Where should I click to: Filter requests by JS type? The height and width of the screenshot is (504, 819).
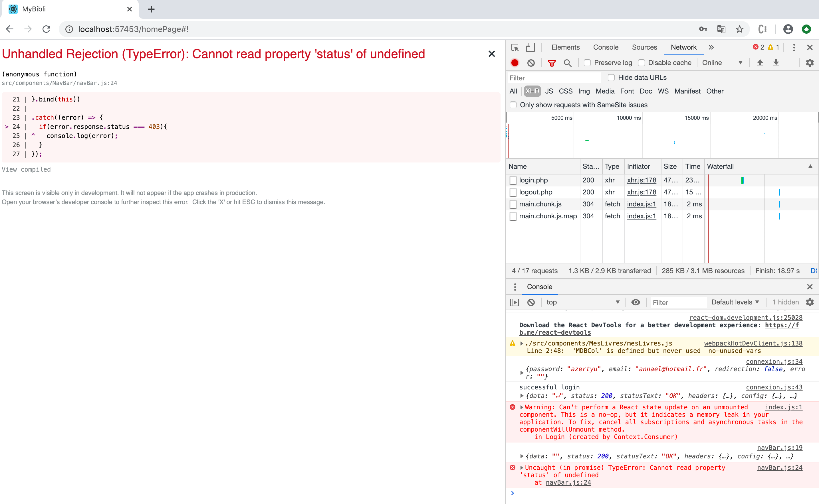tap(549, 91)
